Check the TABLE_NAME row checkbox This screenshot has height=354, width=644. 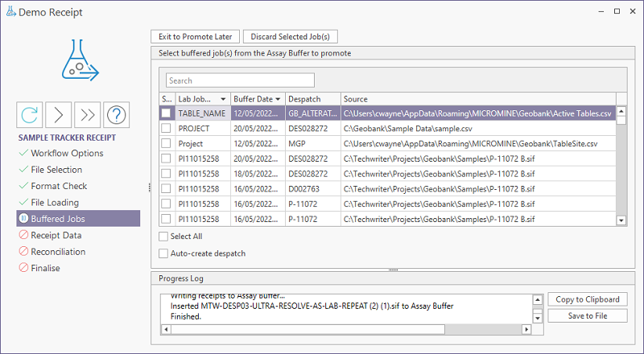pyautogui.click(x=165, y=113)
